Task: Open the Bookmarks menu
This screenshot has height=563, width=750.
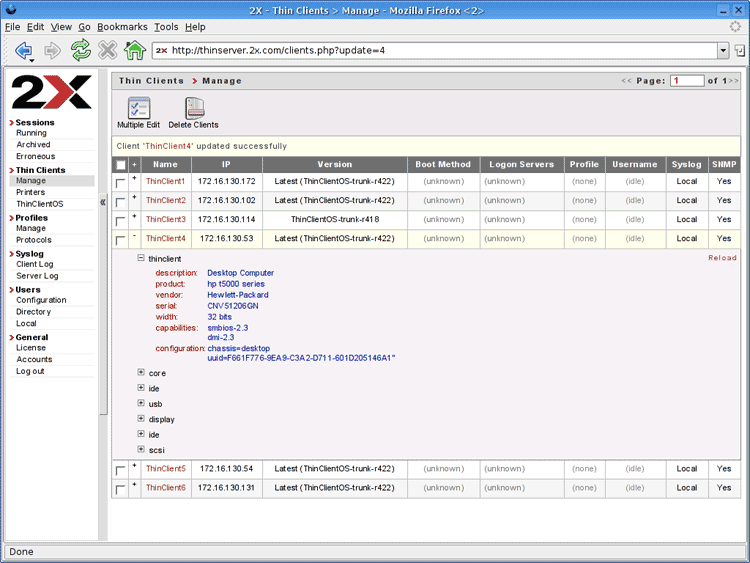Action: 122,27
